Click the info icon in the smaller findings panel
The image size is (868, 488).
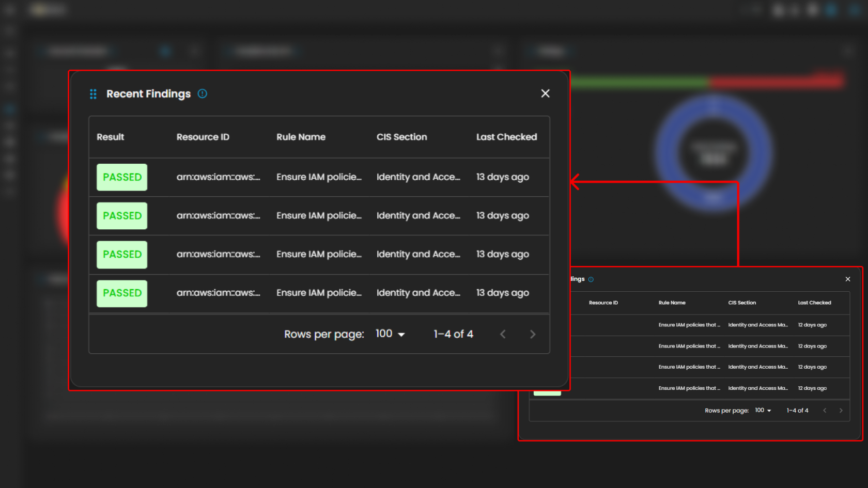[591, 279]
